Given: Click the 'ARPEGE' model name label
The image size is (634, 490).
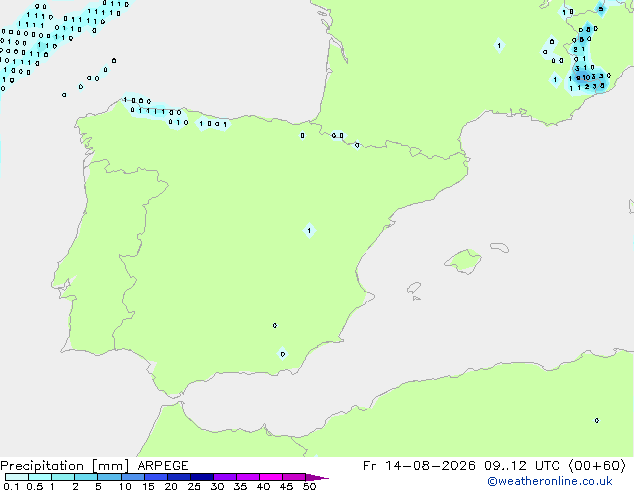Looking at the screenshot, I should pos(163,466).
